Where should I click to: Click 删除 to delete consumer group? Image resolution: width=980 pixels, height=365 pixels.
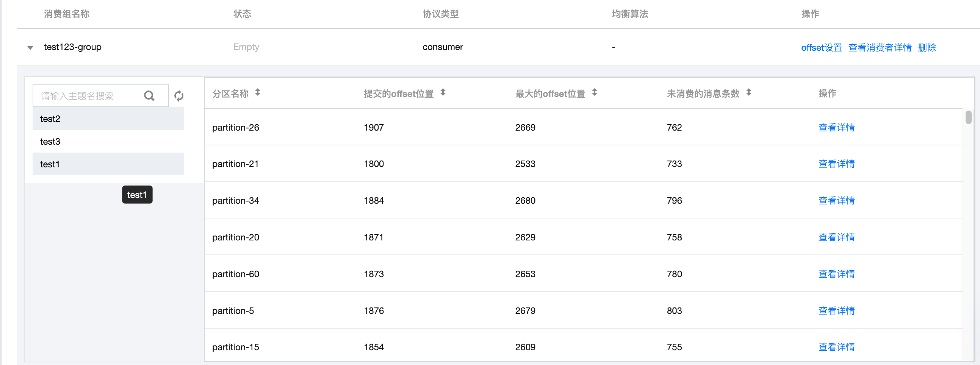pos(926,48)
